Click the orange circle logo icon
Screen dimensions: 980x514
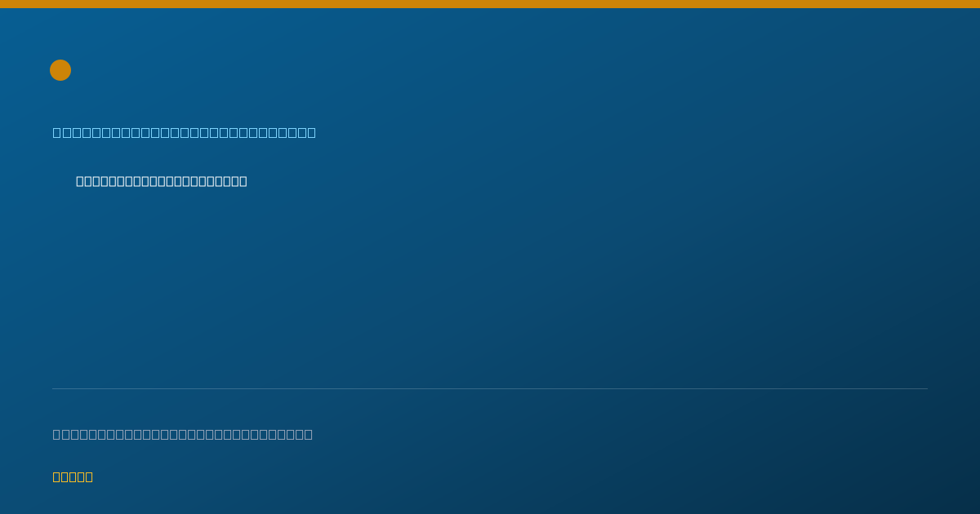point(60,70)
